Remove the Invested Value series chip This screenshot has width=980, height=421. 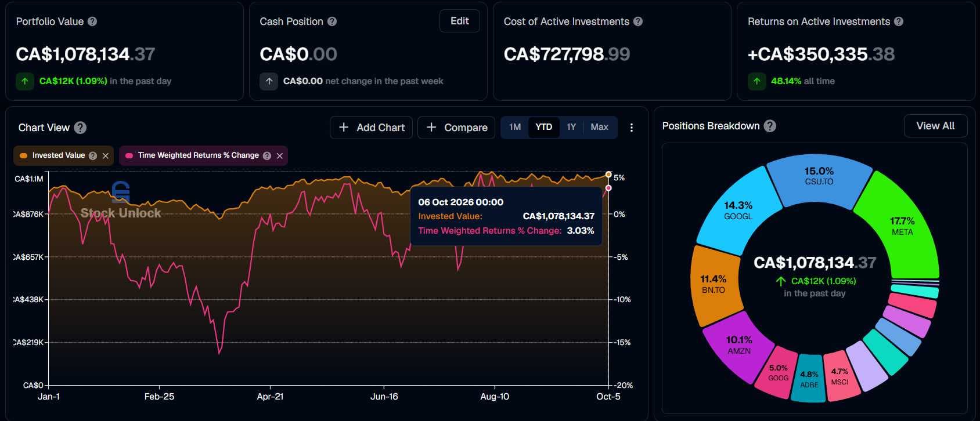coord(106,155)
